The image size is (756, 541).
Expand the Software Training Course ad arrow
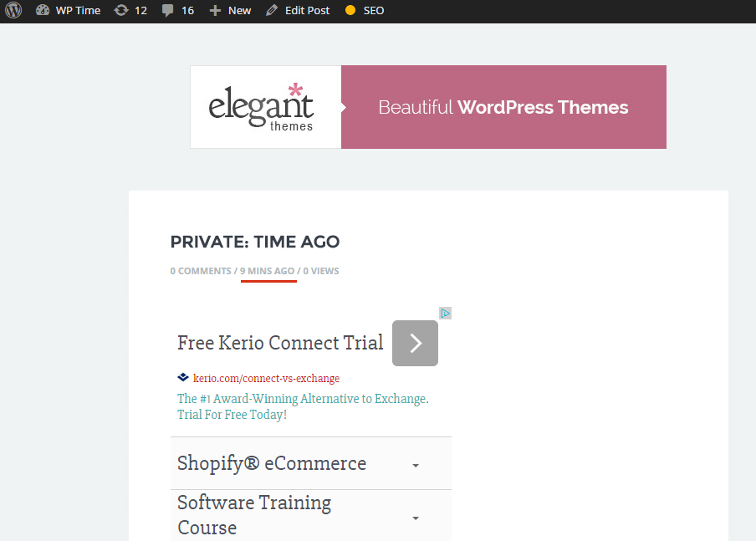[x=416, y=518]
